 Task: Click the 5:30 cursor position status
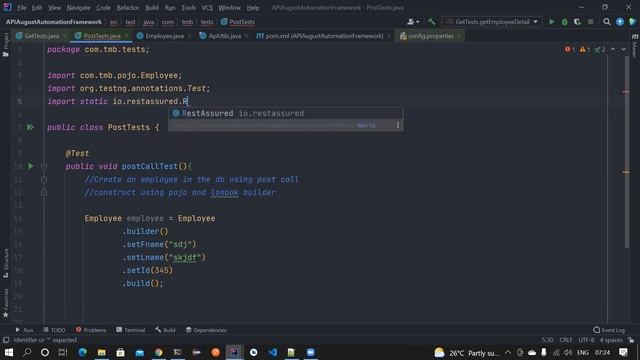[x=547, y=340]
